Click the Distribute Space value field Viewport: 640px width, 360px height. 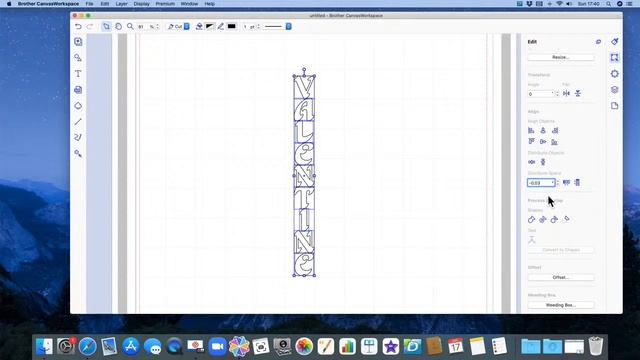pos(541,183)
